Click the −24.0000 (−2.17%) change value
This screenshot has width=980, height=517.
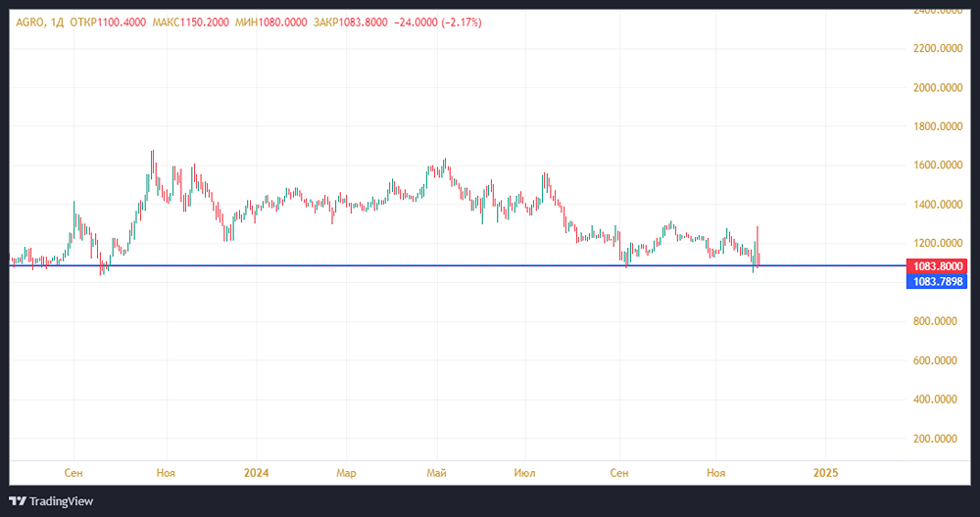tap(439, 23)
